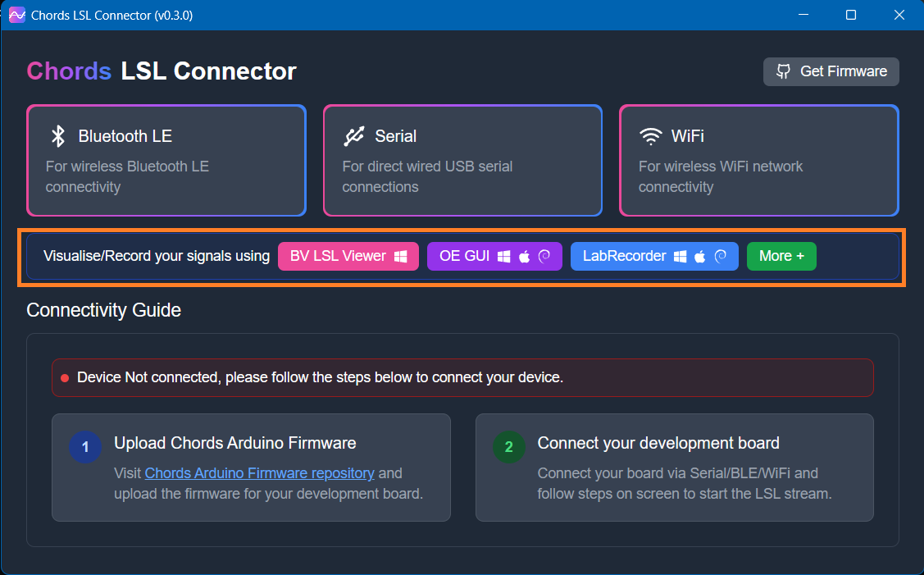
Task: Click 'Connectivity Guide' heading
Action: [x=103, y=310]
